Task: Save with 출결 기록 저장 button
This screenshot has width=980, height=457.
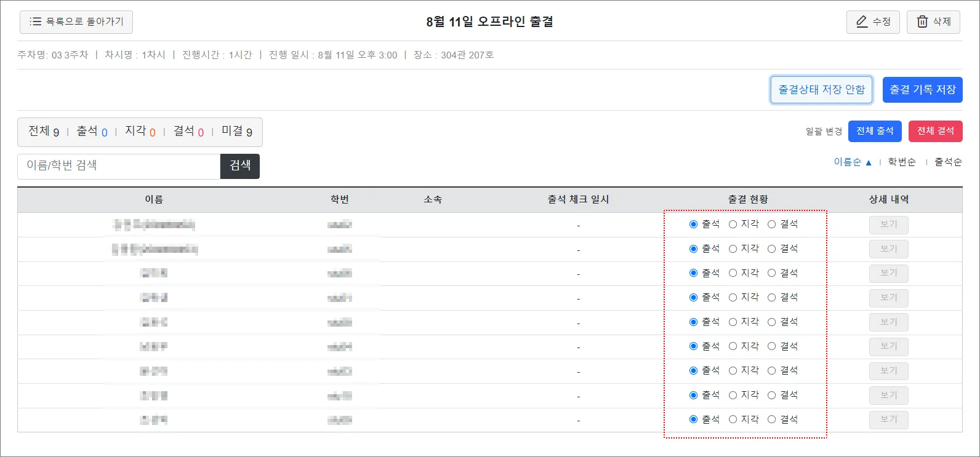Action: tap(922, 90)
